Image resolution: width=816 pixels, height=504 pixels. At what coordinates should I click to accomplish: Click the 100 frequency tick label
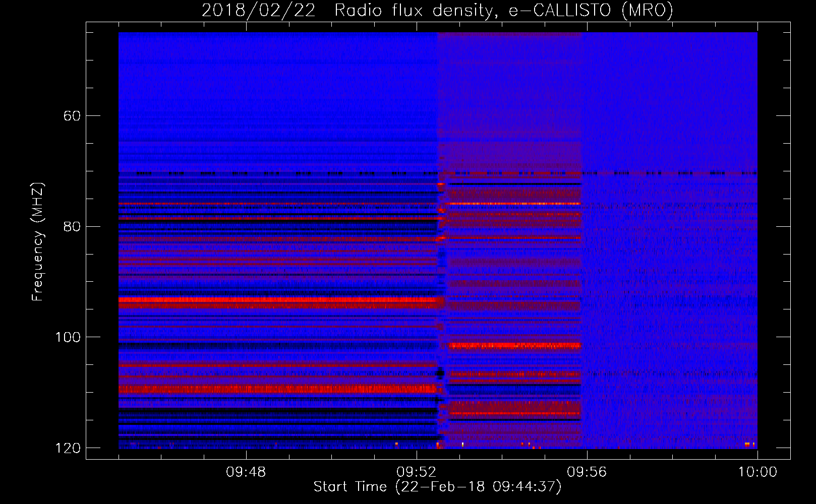pyautogui.click(x=68, y=337)
